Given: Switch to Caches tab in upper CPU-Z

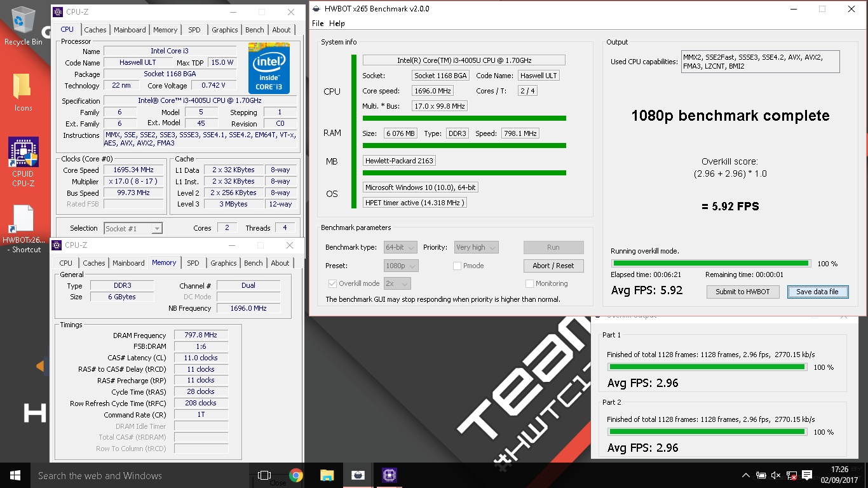Looking at the screenshot, I should 95,30.
